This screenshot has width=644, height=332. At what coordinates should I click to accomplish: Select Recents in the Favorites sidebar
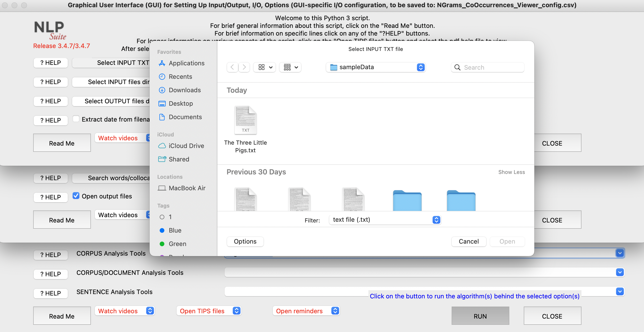[x=181, y=77]
